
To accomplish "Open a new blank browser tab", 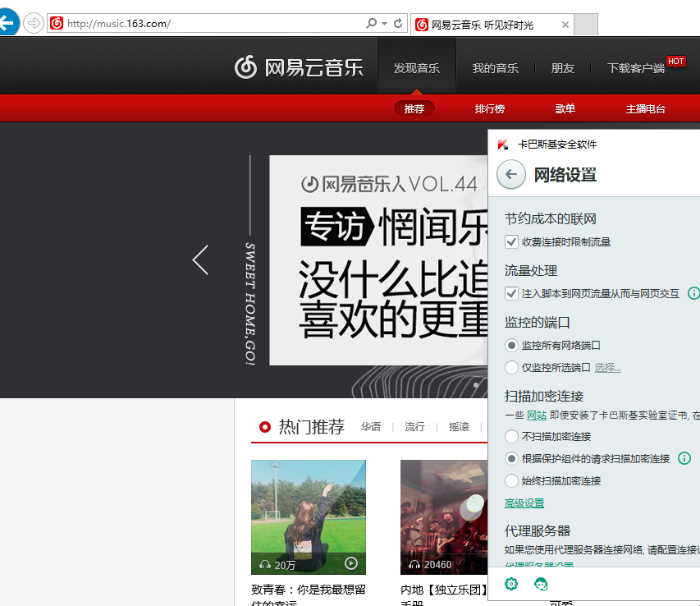I will click(x=586, y=25).
